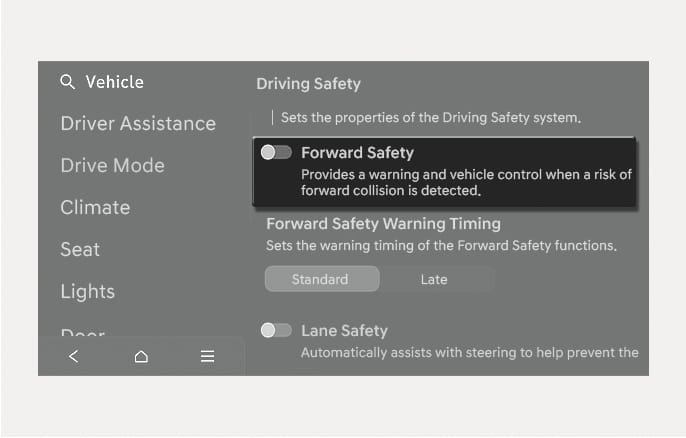This screenshot has height=438, width=686.
Task: Click the Driving Safety section title
Action: (x=308, y=84)
